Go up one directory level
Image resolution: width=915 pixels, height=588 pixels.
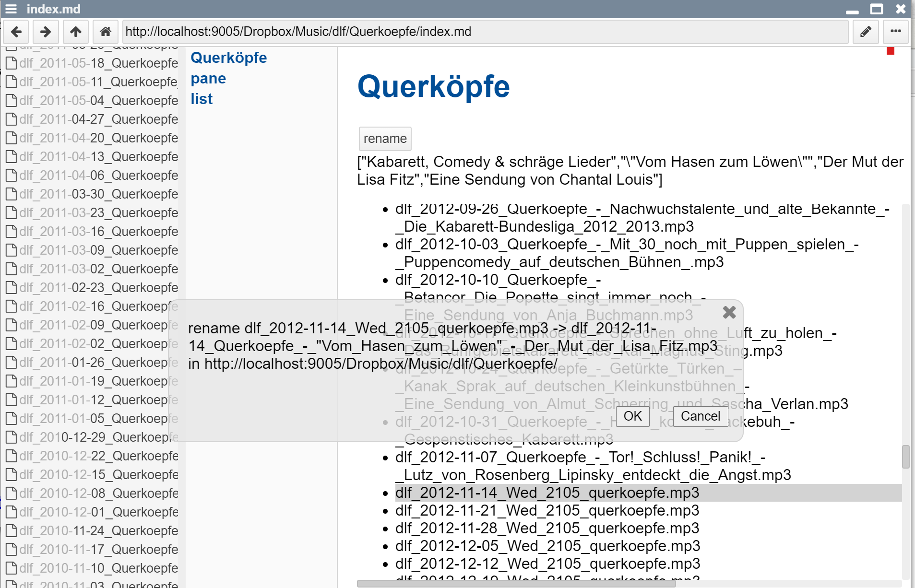(x=75, y=32)
